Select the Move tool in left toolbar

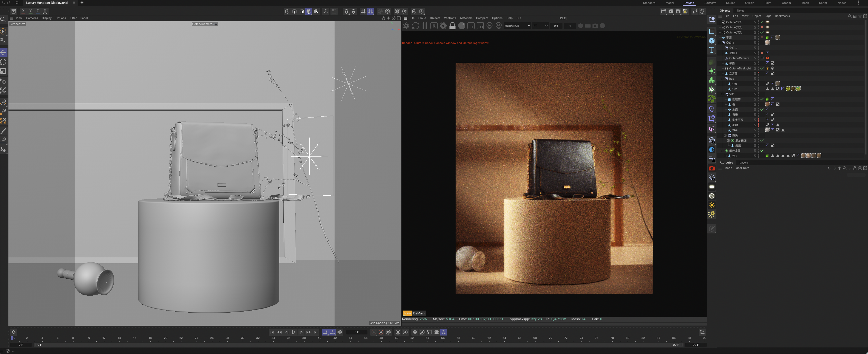3,53
